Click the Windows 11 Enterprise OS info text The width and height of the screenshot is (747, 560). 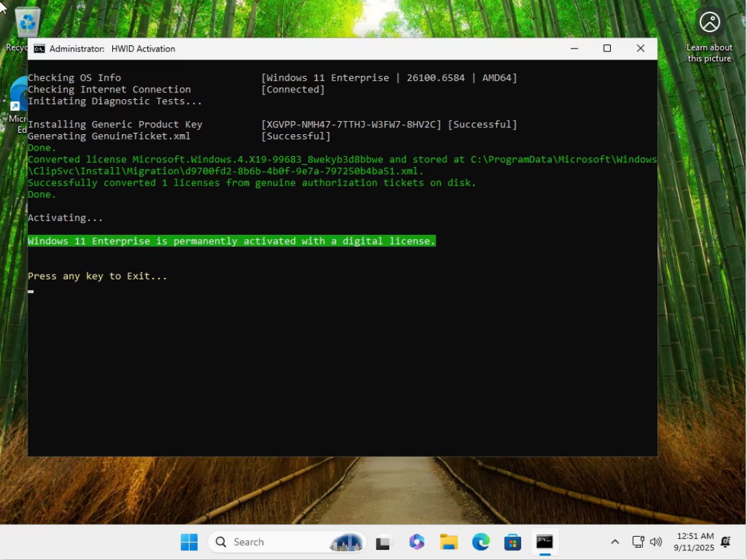[389, 77]
